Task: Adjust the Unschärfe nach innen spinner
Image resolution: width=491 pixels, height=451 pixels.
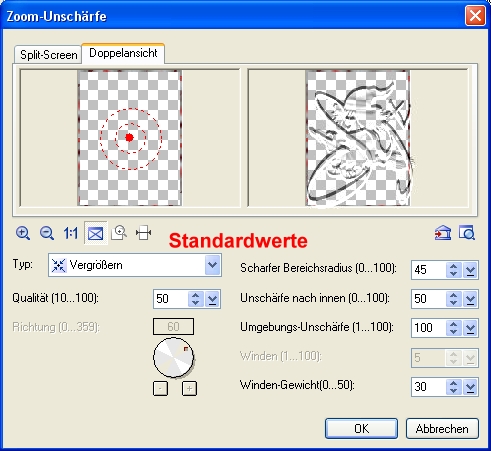Action: click(x=453, y=299)
